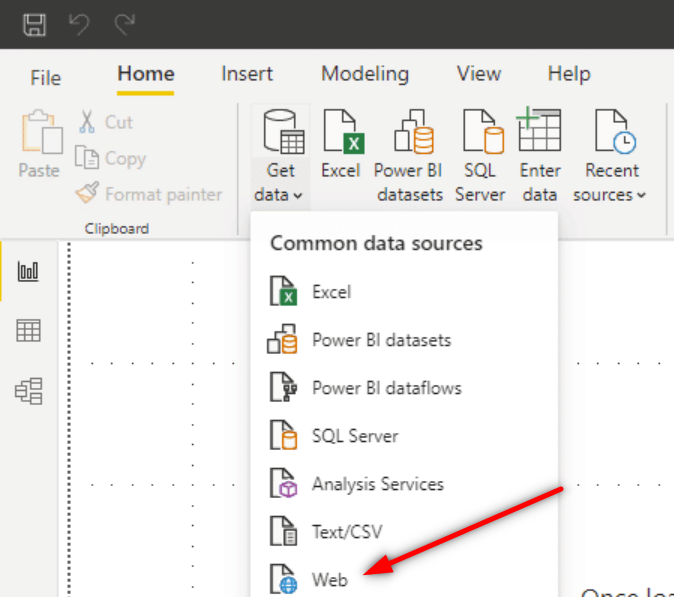Switch to the Home ribbon tab

point(146,74)
